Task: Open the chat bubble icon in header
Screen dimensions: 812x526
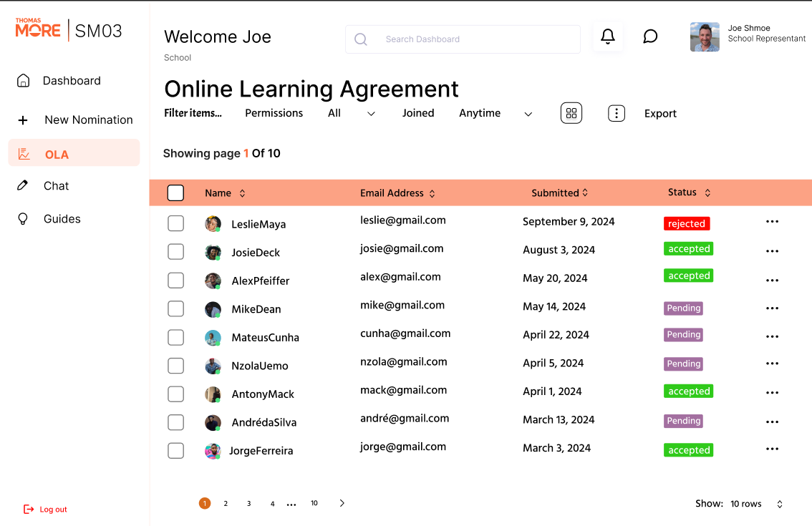Action: pyautogui.click(x=650, y=36)
